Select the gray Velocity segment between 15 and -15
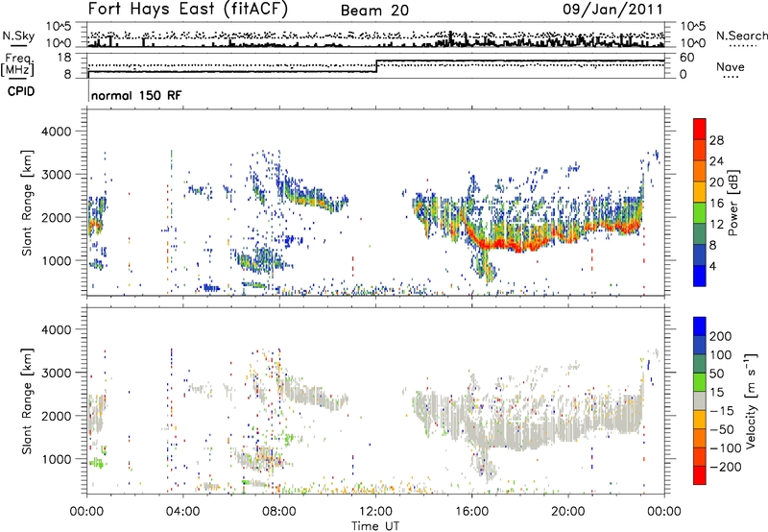Image resolution: width=768 pixels, height=532 pixels. tap(700, 400)
